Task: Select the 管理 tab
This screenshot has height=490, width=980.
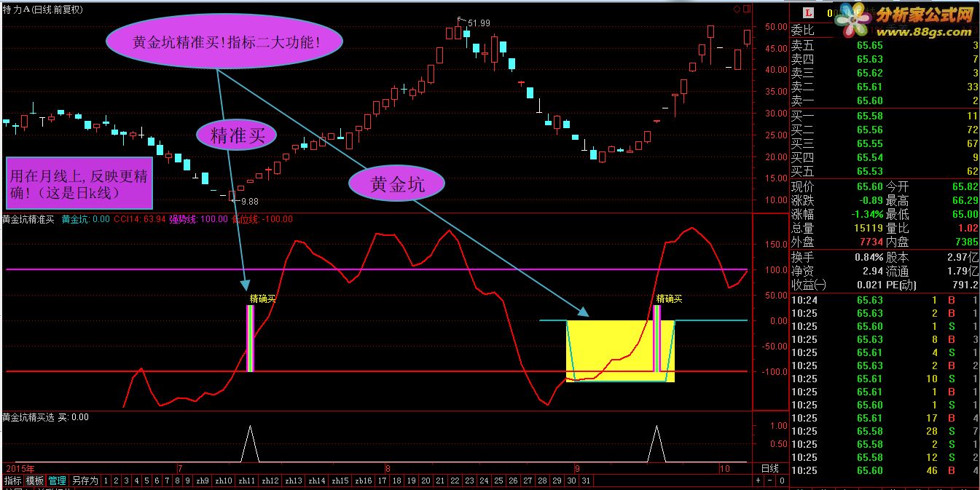Action: (x=58, y=481)
